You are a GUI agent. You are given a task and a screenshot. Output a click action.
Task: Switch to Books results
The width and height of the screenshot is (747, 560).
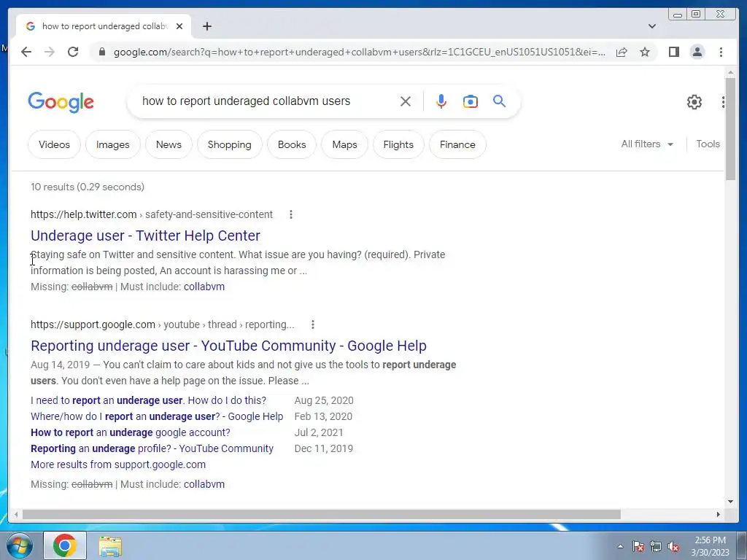coord(292,144)
